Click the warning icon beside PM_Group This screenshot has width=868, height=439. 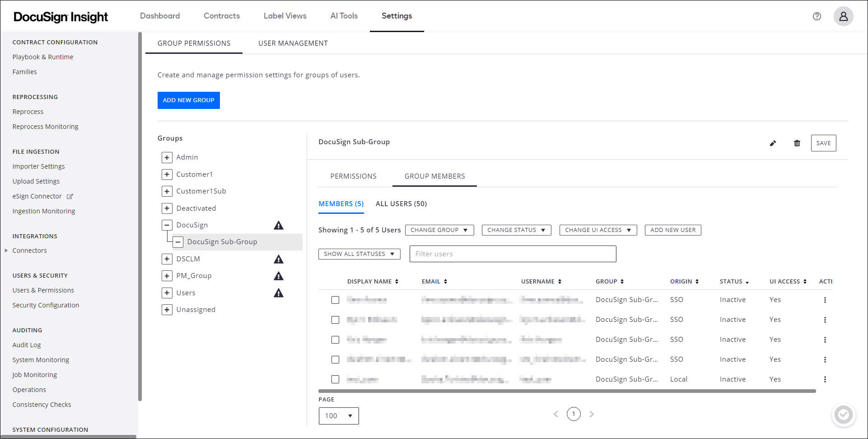279,276
